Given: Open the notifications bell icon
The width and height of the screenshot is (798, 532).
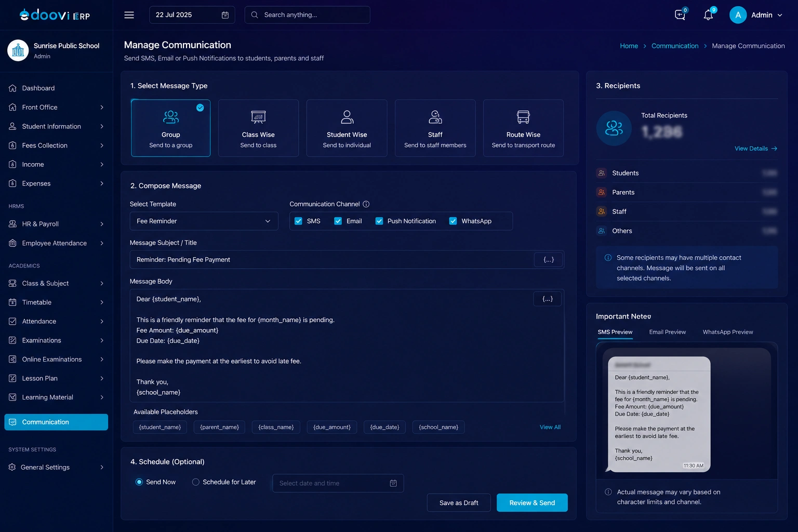Looking at the screenshot, I should (708, 15).
